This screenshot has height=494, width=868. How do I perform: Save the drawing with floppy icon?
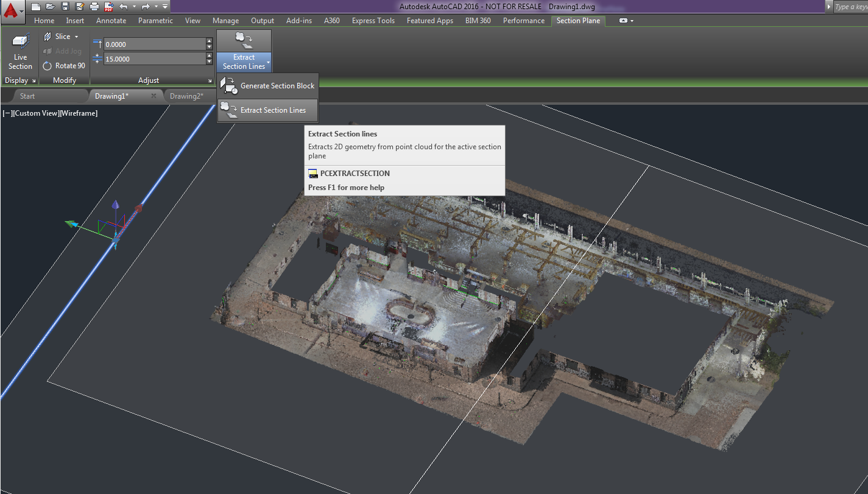(65, 7)
